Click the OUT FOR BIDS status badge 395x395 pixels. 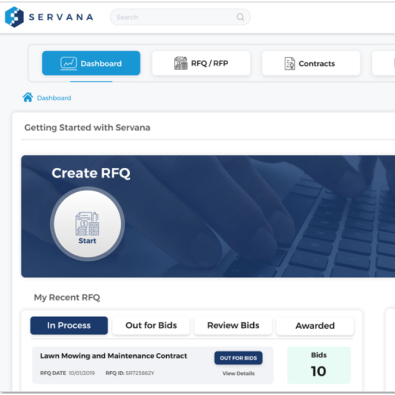(x=238, y=358)
